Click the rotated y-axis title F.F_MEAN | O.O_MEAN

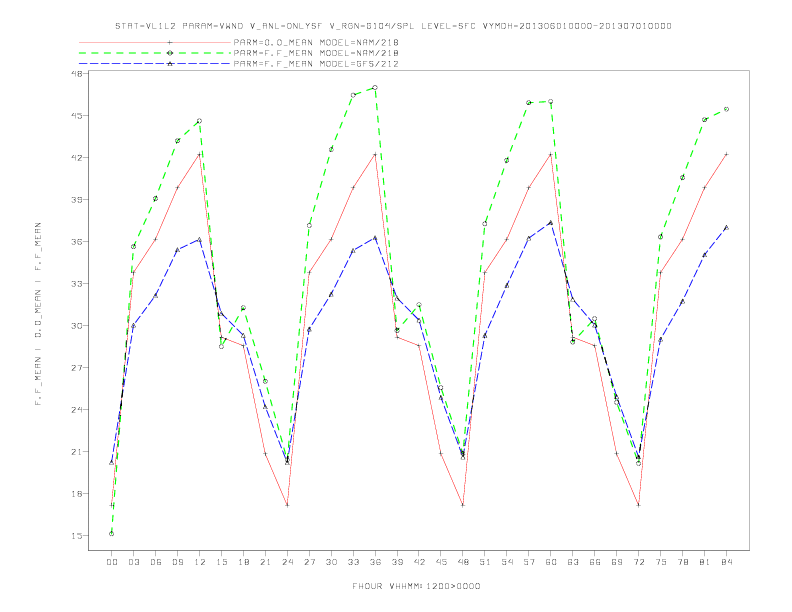tap(38, 314)
